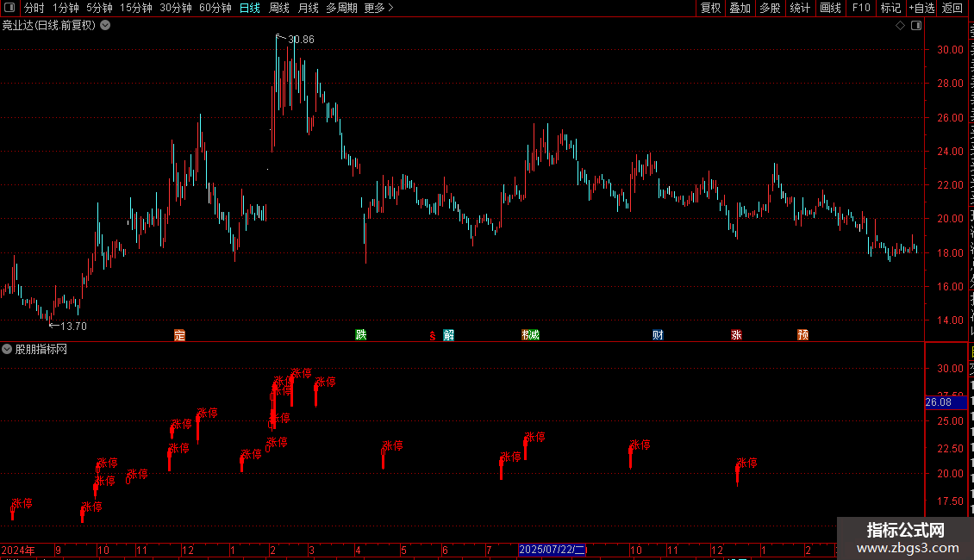Switch to 分时 intraday view
The height and width of the screenshot is (560, 974).
[34, 8]
